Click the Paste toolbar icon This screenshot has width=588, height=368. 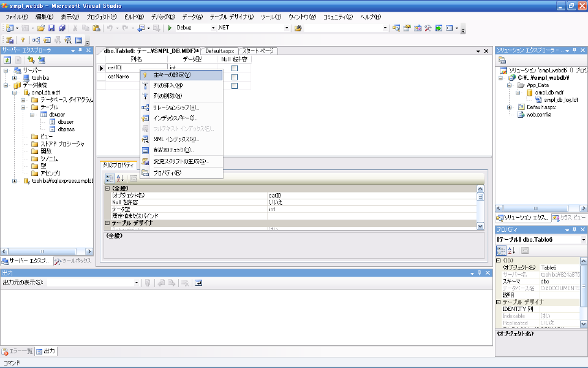(x=96, y=28)
